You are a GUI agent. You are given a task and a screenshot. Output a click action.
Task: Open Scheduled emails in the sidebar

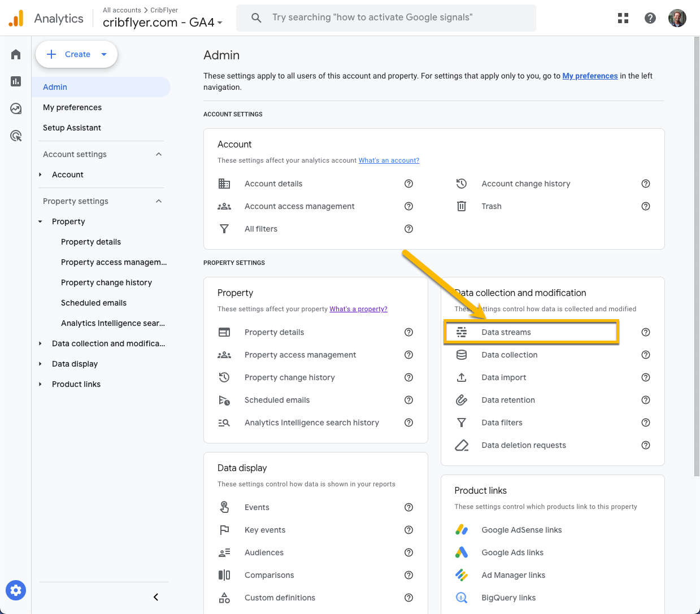(94, 303)
